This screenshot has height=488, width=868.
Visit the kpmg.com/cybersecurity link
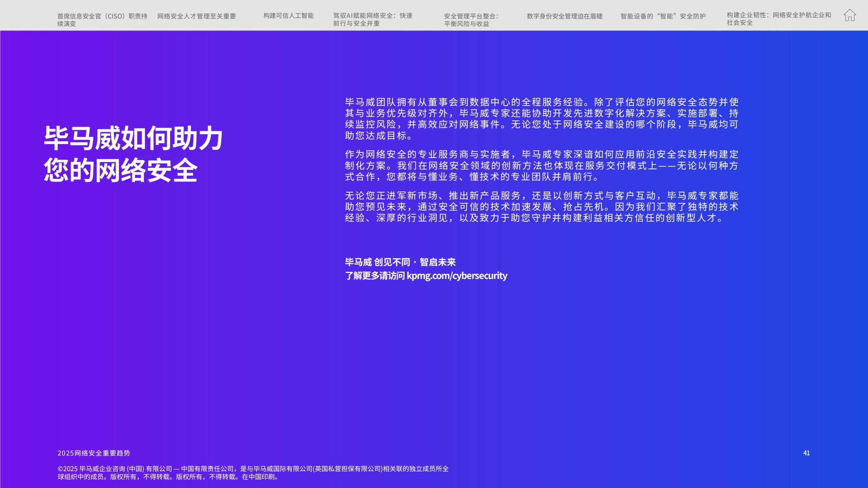click(457, 276)
